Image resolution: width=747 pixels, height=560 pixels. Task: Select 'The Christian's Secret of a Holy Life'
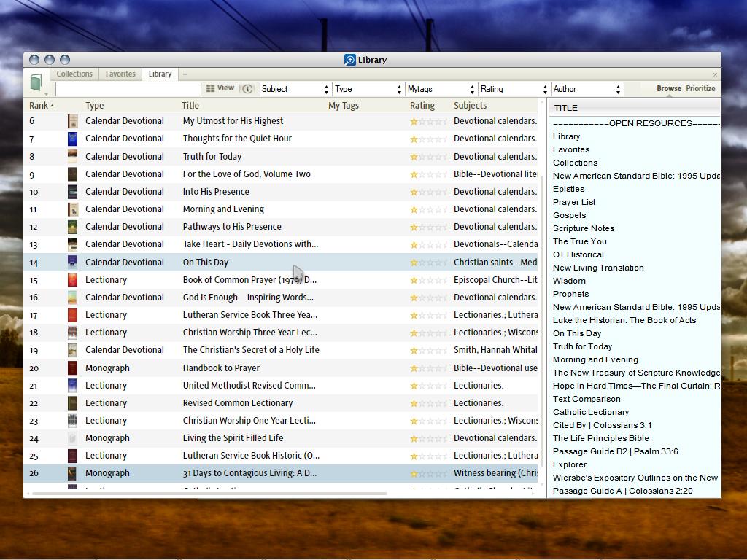pyautogui.click(x=251, y=350)
